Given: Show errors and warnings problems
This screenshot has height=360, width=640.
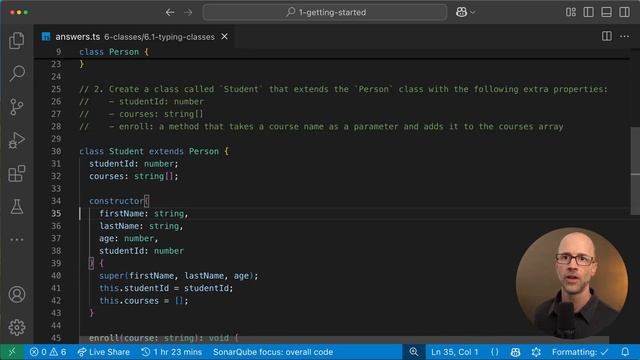Looking at the screenshot, I should pos(48,352).
